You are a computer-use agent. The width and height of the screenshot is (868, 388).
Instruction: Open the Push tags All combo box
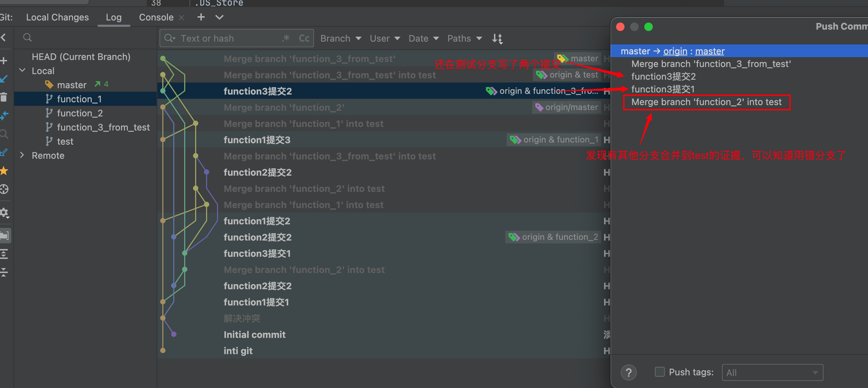[x=772, y=372]
